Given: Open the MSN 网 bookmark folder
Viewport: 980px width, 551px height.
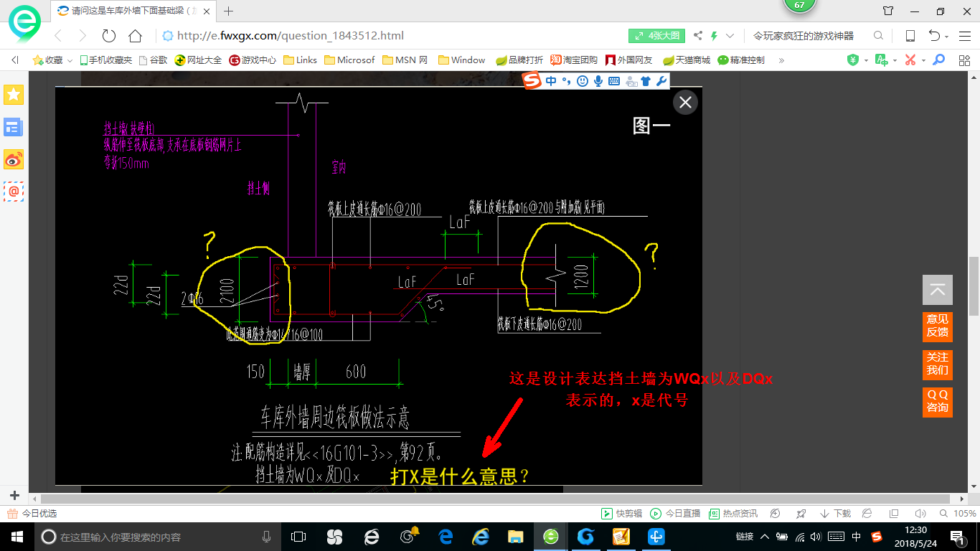Looking at the screenshot, I should click(405, 60).
